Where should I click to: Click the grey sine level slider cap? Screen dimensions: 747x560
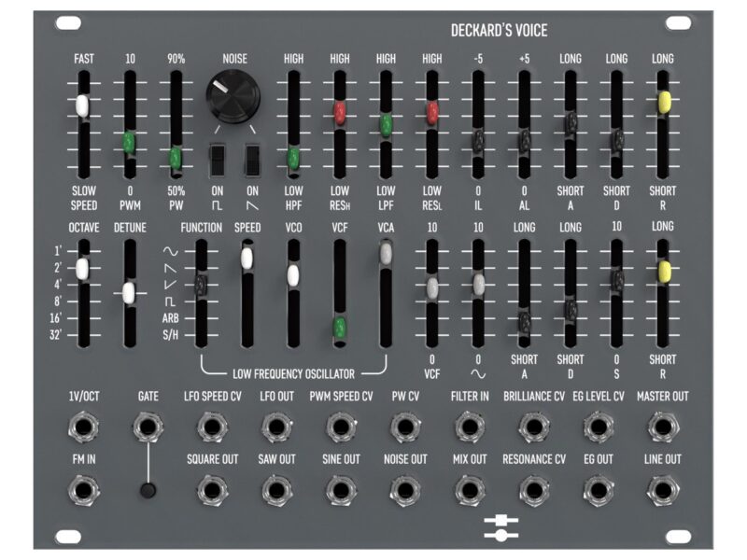coord(478,285)
